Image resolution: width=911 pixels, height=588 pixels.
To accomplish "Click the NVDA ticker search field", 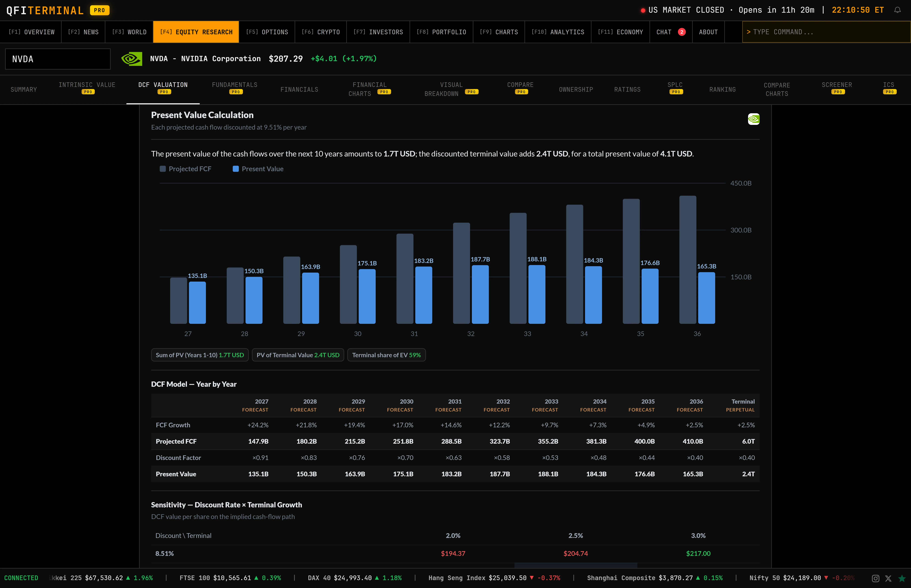I will point(58,59).
